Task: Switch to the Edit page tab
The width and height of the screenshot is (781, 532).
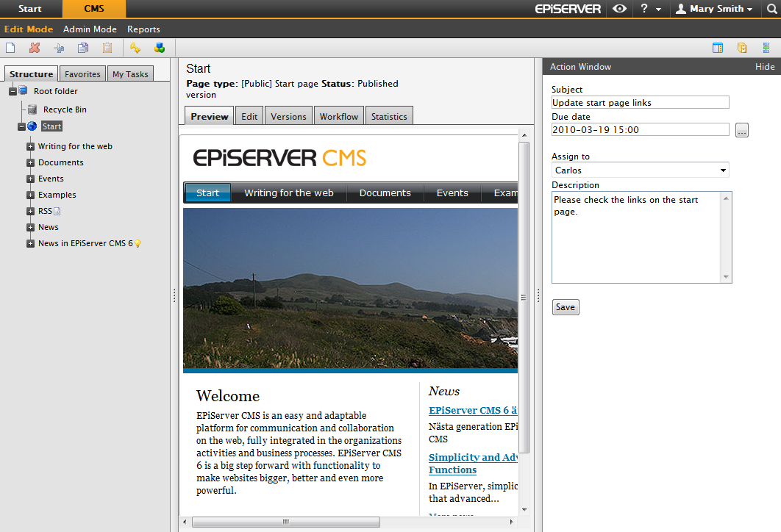Action: pos(249,116)
